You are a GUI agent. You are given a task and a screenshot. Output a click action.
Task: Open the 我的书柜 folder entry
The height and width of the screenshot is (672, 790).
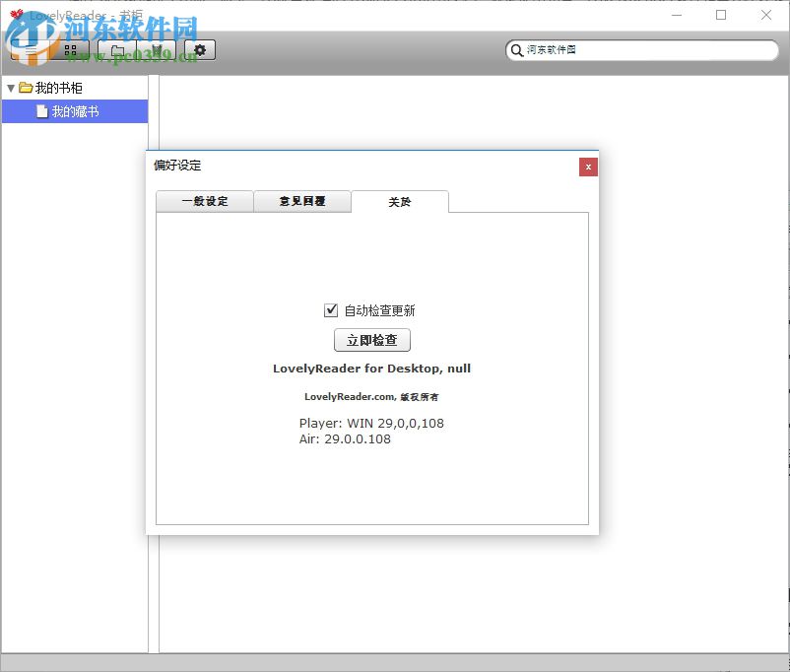coord(57,87)
